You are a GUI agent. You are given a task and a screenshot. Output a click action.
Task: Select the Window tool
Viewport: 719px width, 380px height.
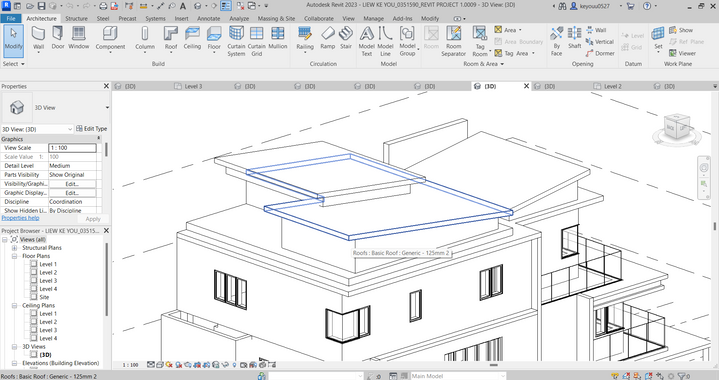tap(79, 38)
